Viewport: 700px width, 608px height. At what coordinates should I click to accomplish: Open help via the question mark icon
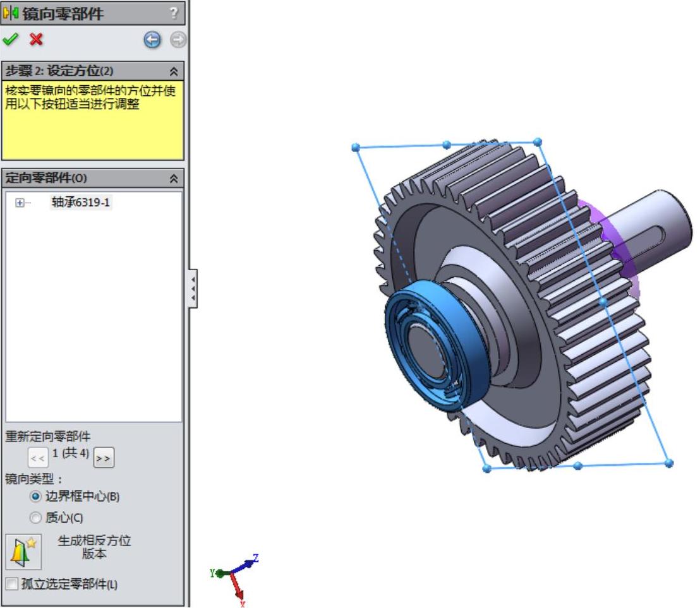point(174,13)
